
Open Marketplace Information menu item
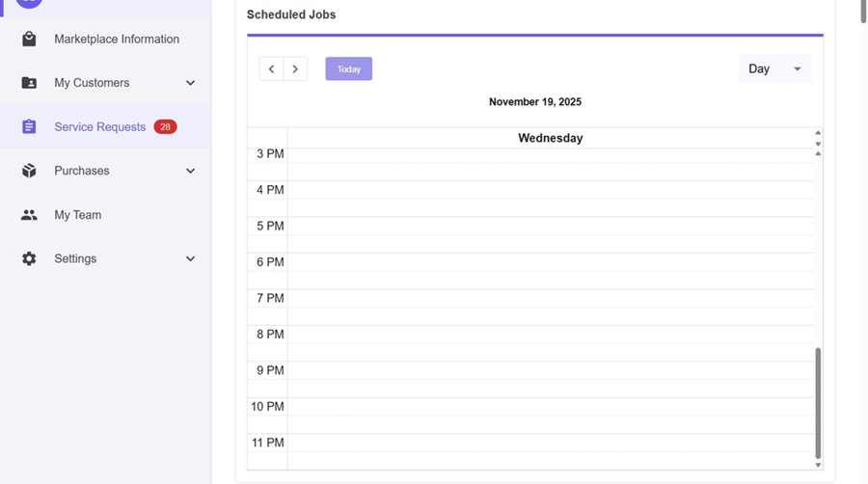coord(117,40)
